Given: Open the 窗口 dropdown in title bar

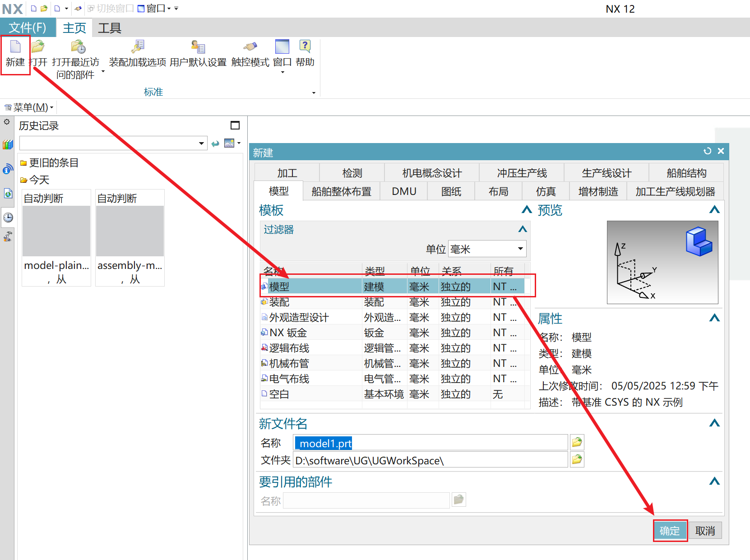Looking at the screenshot, I should pyautogui.click(x=169, y=9).
